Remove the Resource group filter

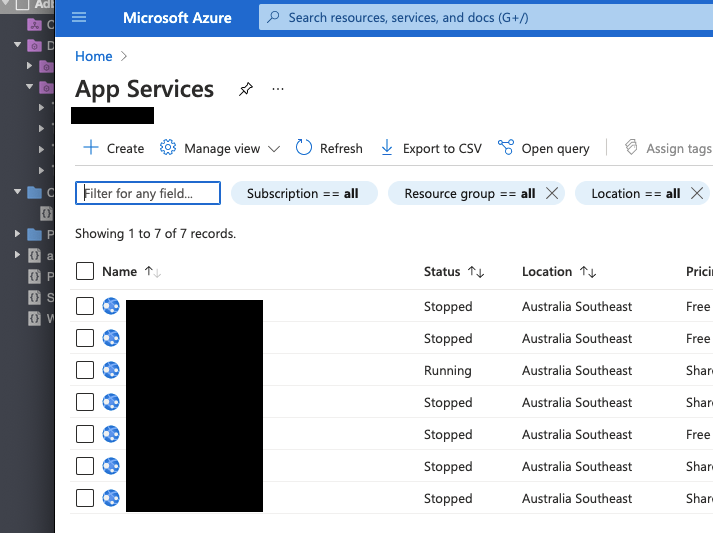tap(552, 193)
